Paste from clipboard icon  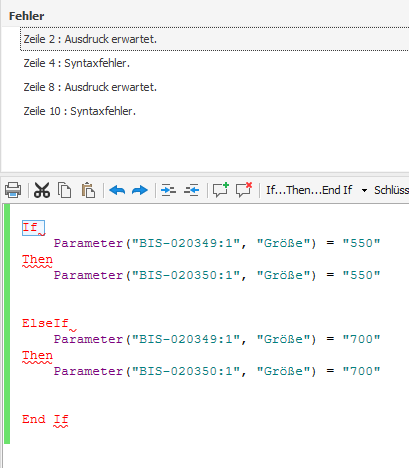[x=88, y=190]
